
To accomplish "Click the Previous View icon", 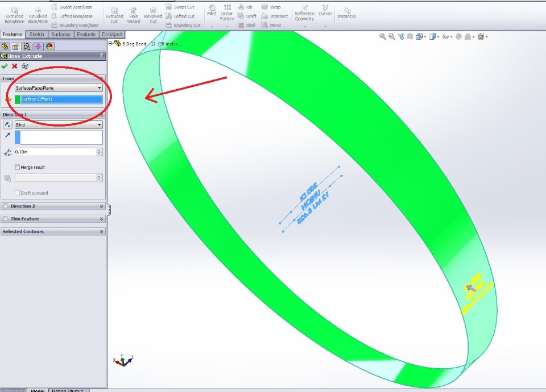I will tap(401, 36).
